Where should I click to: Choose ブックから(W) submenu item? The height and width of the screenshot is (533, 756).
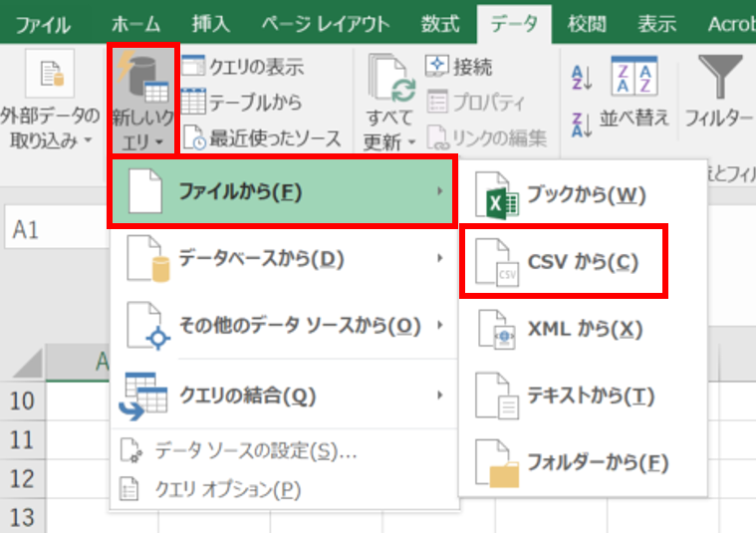pos(583,195)
